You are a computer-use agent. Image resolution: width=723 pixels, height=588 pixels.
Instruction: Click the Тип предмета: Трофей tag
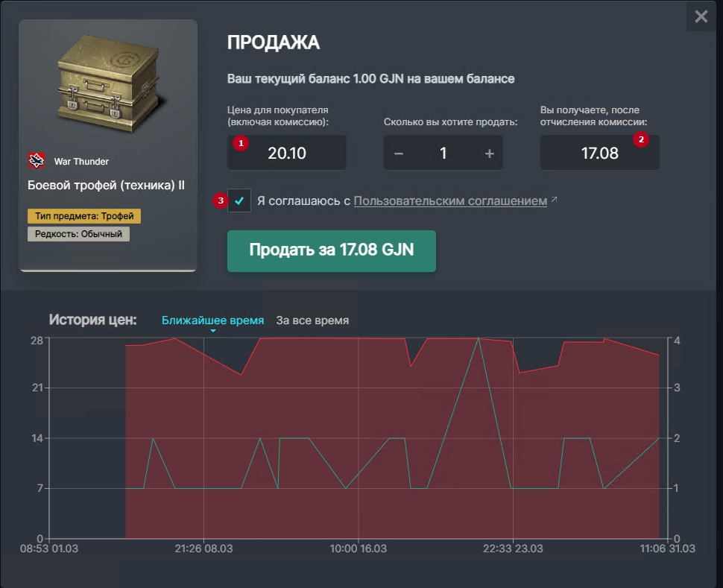(84, 216)
